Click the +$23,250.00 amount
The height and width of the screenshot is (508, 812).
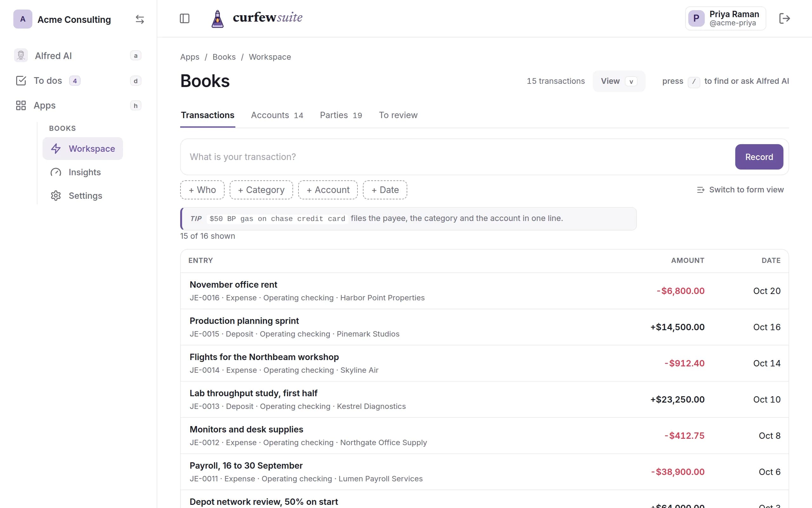pyautogui.click(x=677, y=399)
